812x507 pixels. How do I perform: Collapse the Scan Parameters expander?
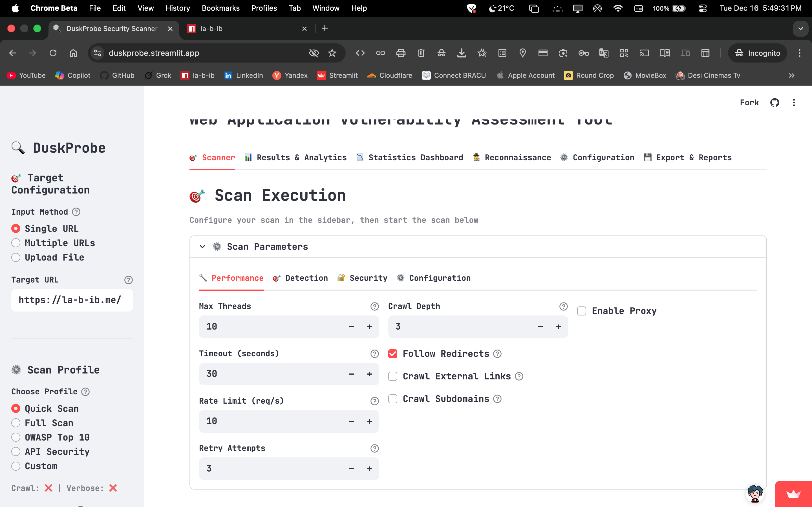(x=202, y=247)
